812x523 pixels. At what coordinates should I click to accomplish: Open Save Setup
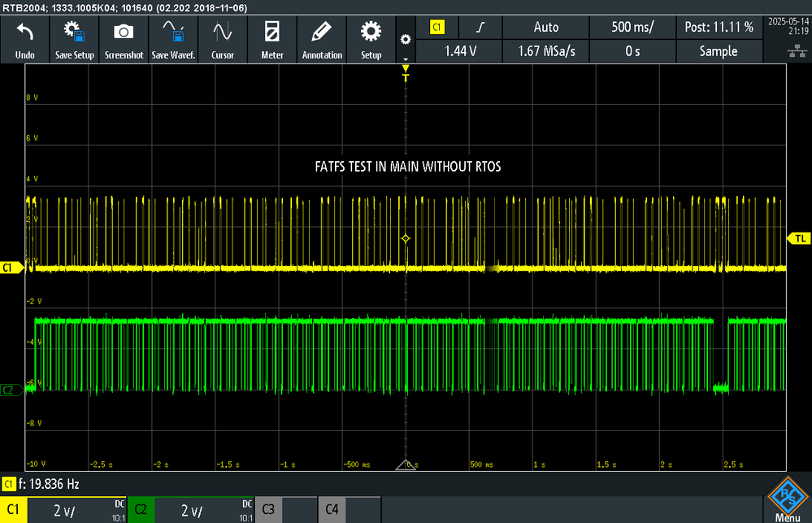coord(75,40)
